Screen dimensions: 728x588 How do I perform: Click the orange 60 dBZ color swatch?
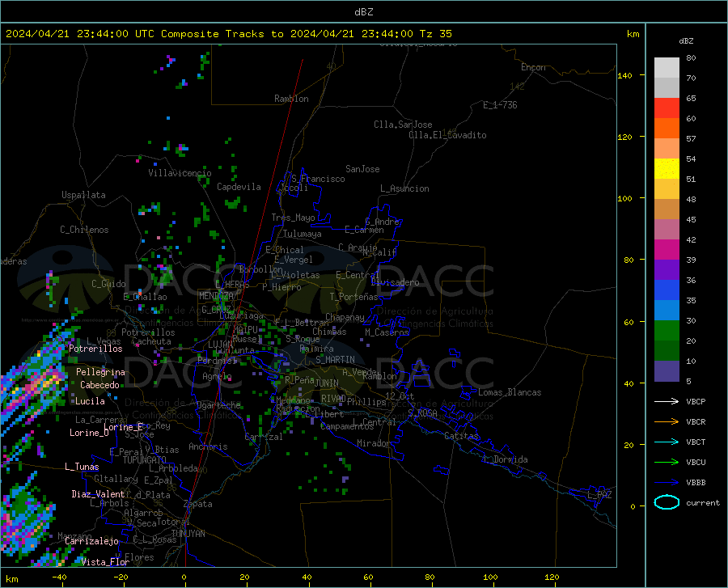pyautogui.click(x=667, y=128)
